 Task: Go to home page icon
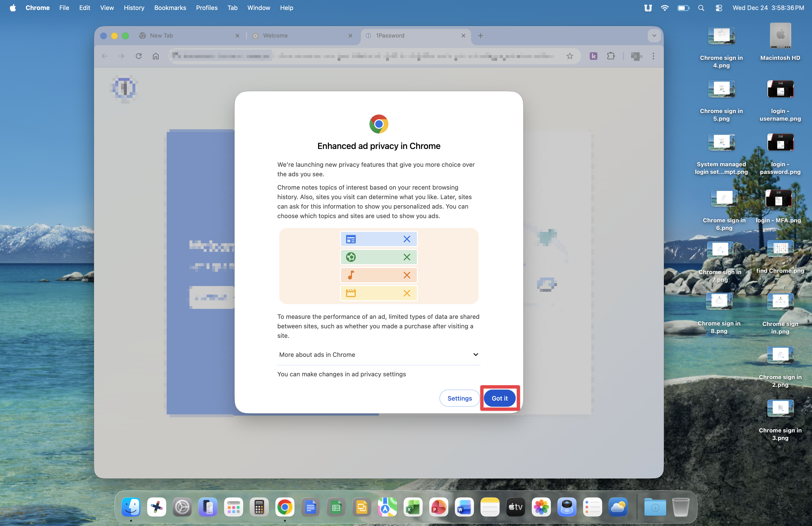156,56
